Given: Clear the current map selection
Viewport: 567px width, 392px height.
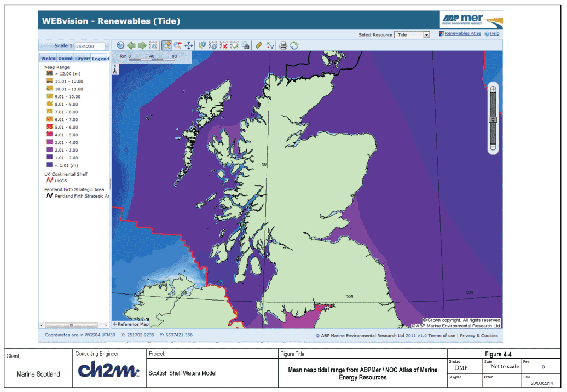Looking at the screenshot, I should click(224, 45).
